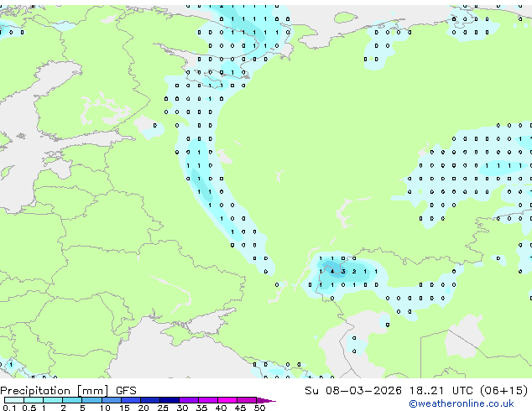
Task: Select the legend swatch between 15 and 20
Action: pos(131,400)
